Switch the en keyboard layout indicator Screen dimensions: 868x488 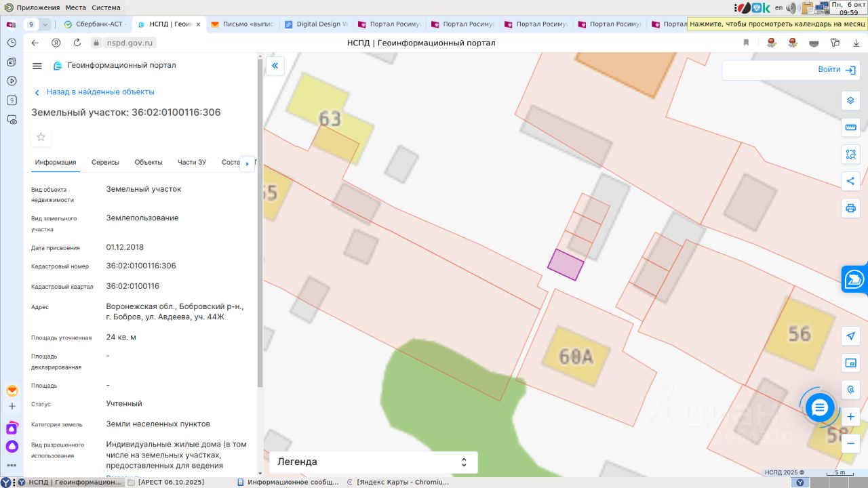click(x=778, y=7)
